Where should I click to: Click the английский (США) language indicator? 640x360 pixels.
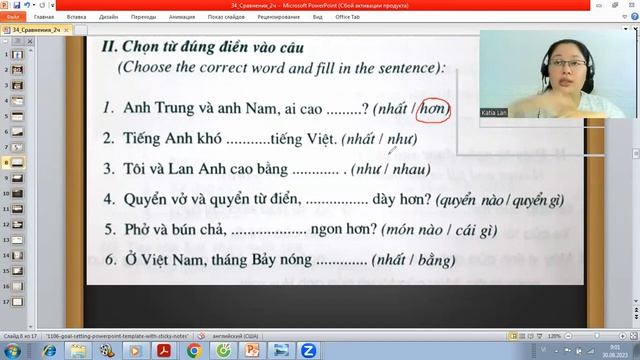click(x=235, y=336)
